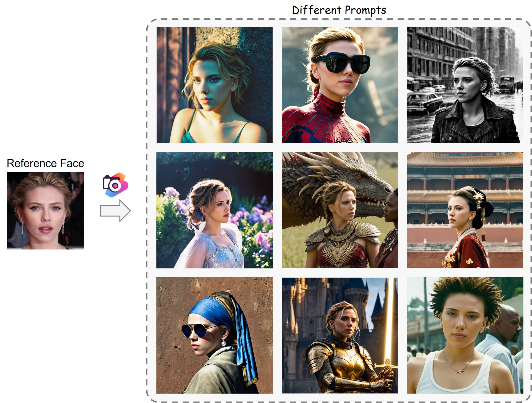Click the Different Prompts heading
532x403 pixels.
[x=339, y=10]
